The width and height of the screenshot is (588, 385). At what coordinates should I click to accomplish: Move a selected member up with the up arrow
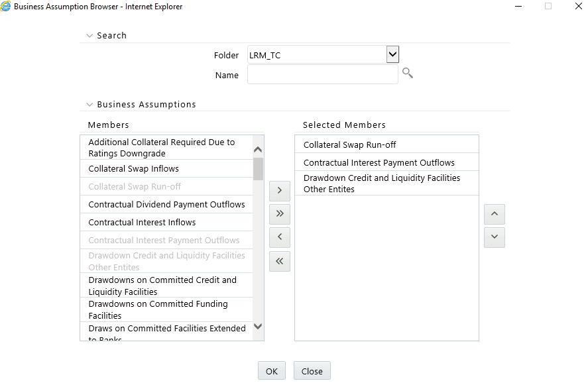coord(494,214)
